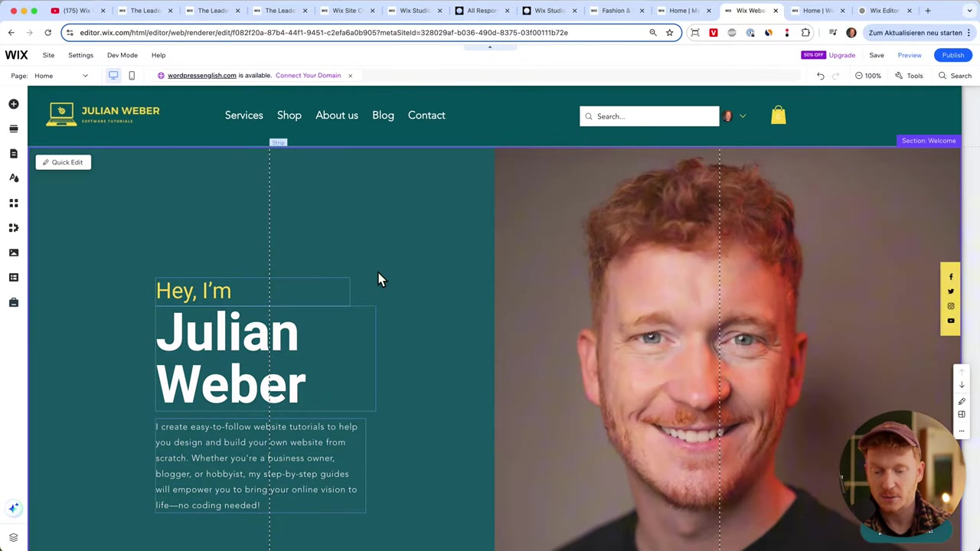Click the Wix logo

(16, 55)
